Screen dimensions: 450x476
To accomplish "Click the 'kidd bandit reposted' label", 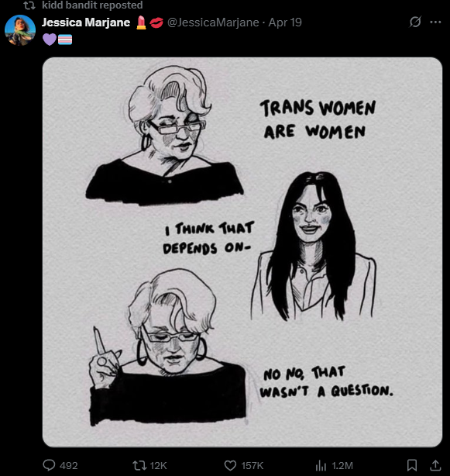I will (x=92, y=5).
